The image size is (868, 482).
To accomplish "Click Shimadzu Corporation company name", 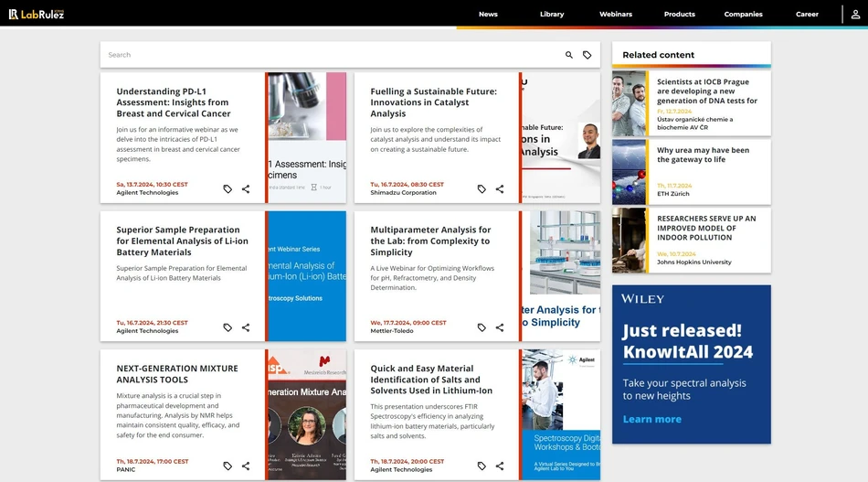I will click(x=403, y=193).
